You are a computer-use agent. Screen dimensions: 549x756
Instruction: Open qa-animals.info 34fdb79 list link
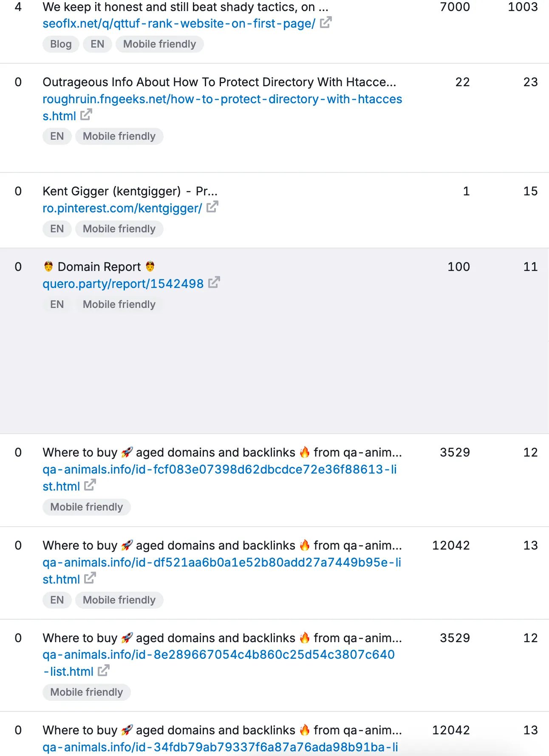221,747
